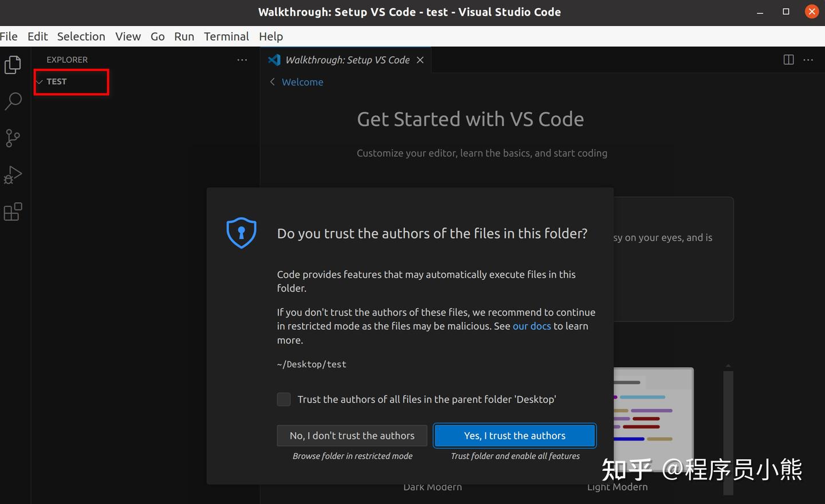The width and height of the screenshot is (825, 504).
Task: Click the workspace trust shield icon
Action: click(x=241, y=233)
